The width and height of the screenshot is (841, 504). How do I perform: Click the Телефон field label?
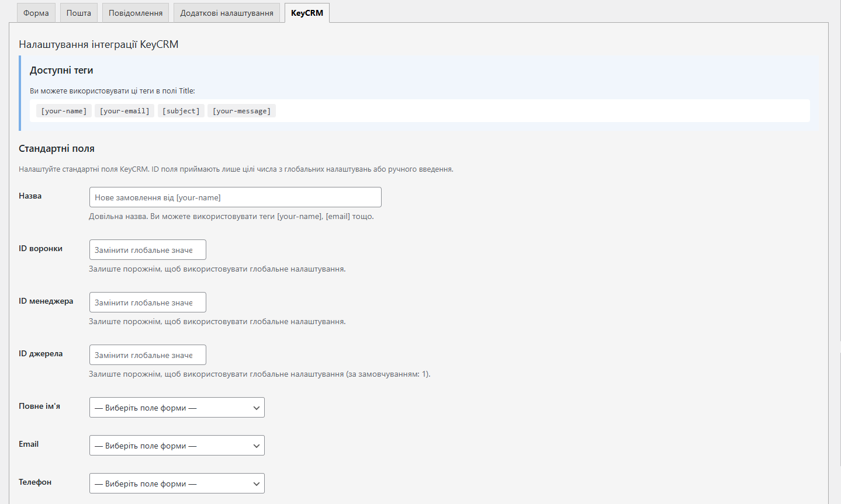35,482
